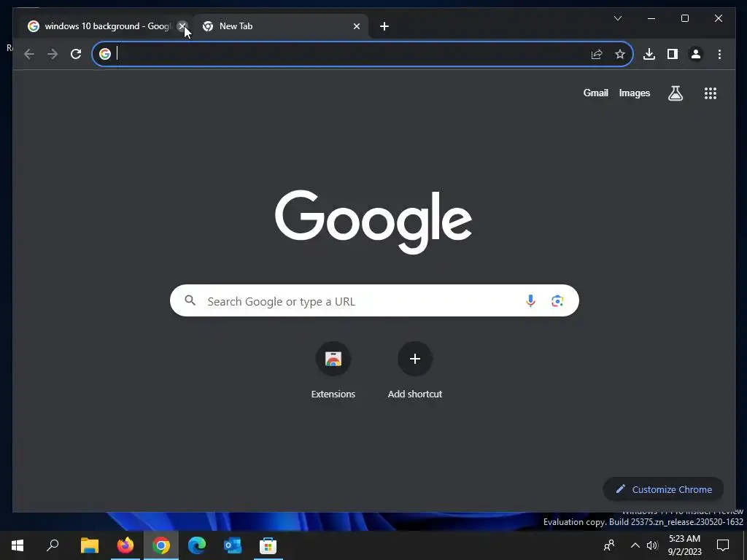
Task: Launch File Explorer from taskbar
Action: (90, 545)
